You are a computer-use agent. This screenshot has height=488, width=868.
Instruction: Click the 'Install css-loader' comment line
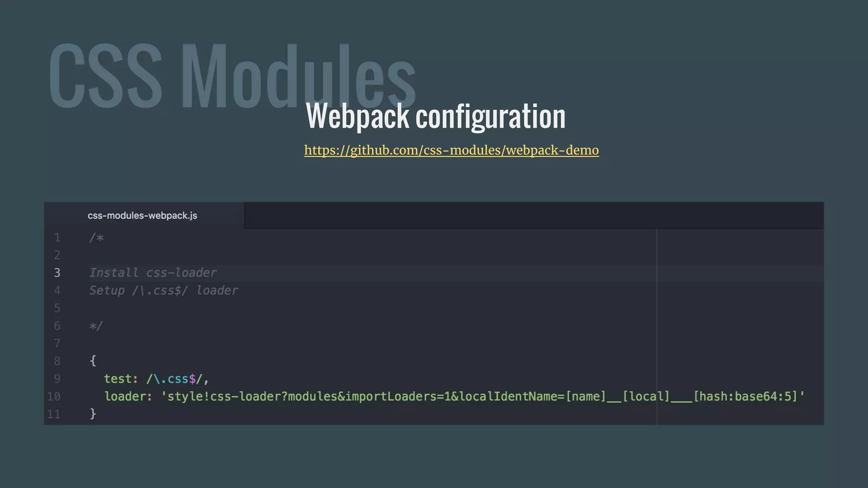tap(153, 273)
